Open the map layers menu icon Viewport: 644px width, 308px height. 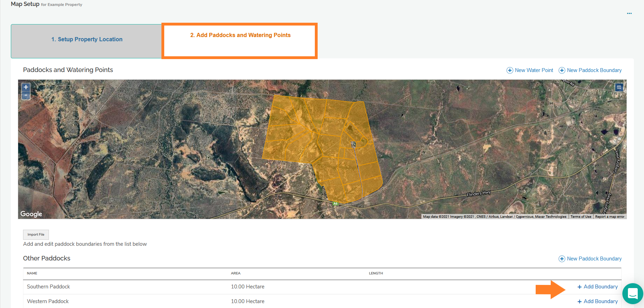(x=619, y=87)
